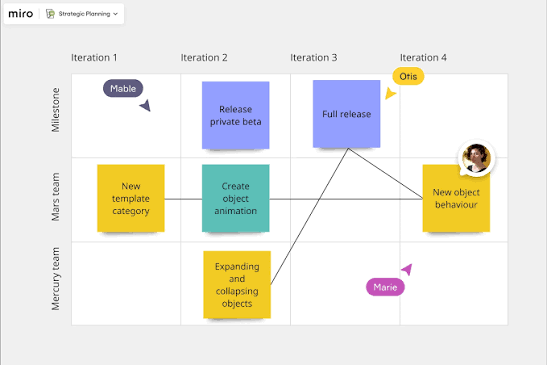547x365 pixels.
Task: Select Expanding and collapsing objects note
Action: coord(237,285)
